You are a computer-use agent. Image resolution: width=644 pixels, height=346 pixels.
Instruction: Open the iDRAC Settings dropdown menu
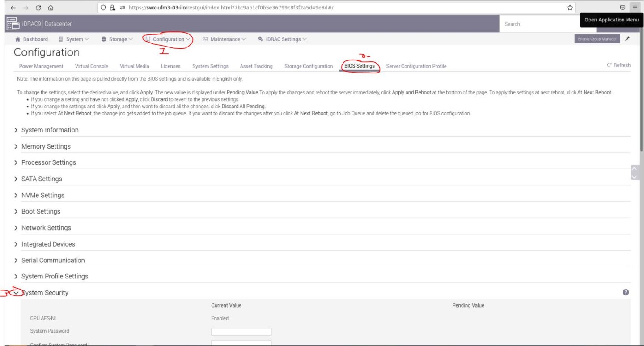(283, 39)
